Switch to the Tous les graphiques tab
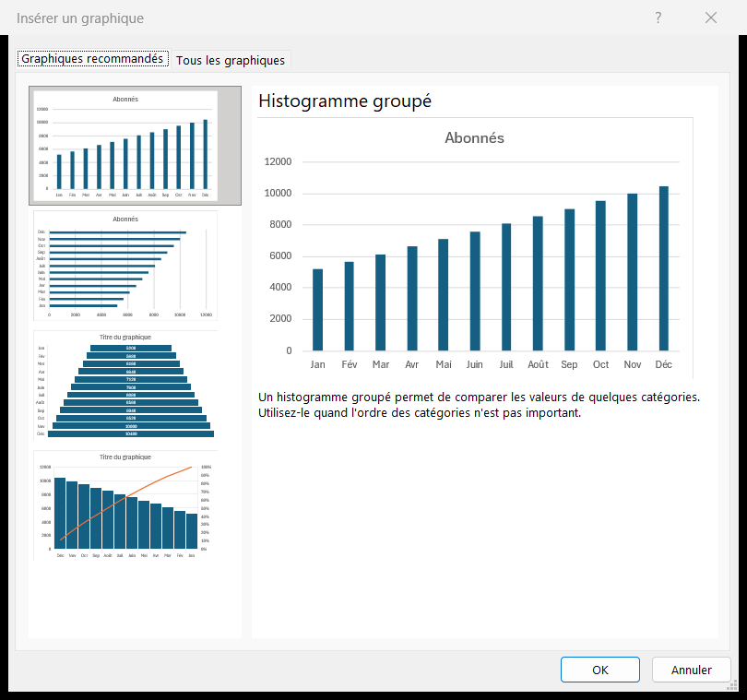Image resolution: width=747 pixels, height=700 pixels. coord(231,61)
